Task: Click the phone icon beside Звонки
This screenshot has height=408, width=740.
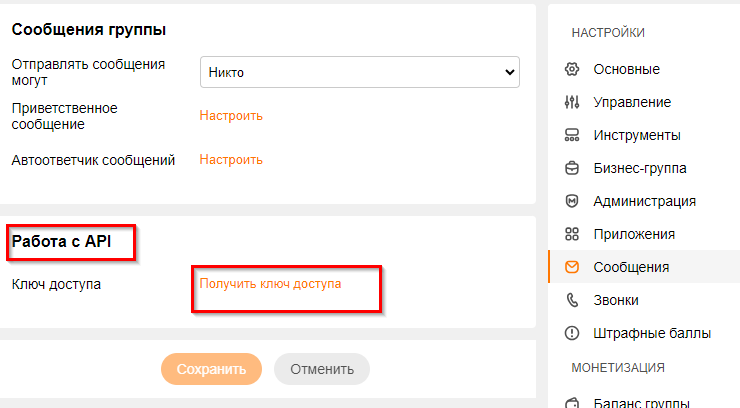Action: point(572,300)
